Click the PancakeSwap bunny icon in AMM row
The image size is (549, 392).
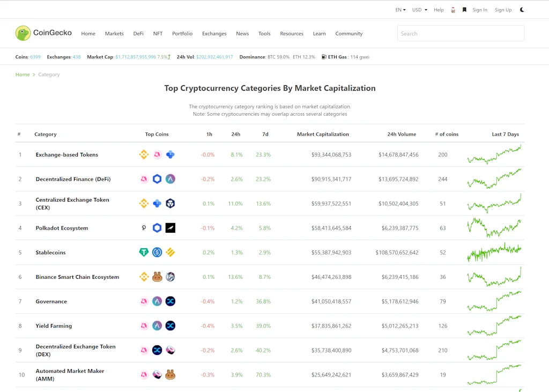tap(170, 374)
